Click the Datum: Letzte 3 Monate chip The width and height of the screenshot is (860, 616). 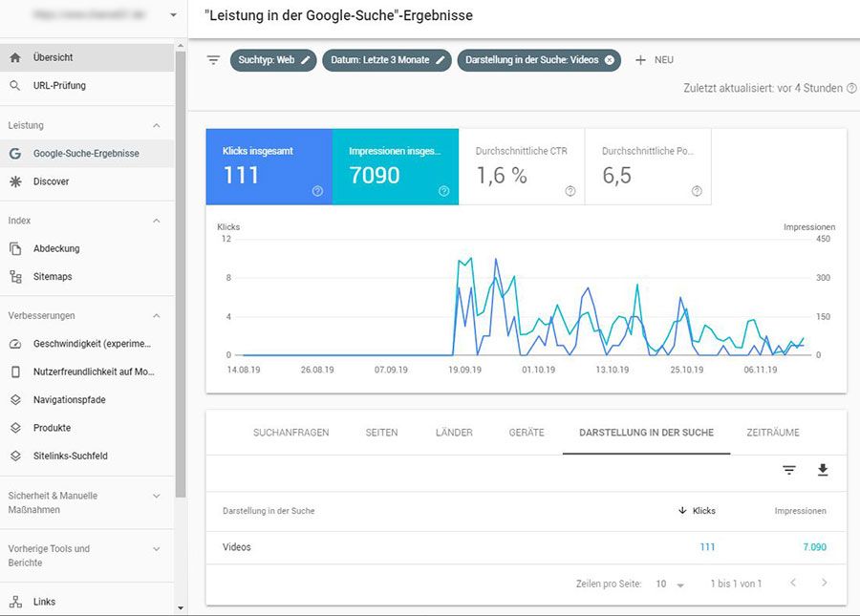click(387, 60)
